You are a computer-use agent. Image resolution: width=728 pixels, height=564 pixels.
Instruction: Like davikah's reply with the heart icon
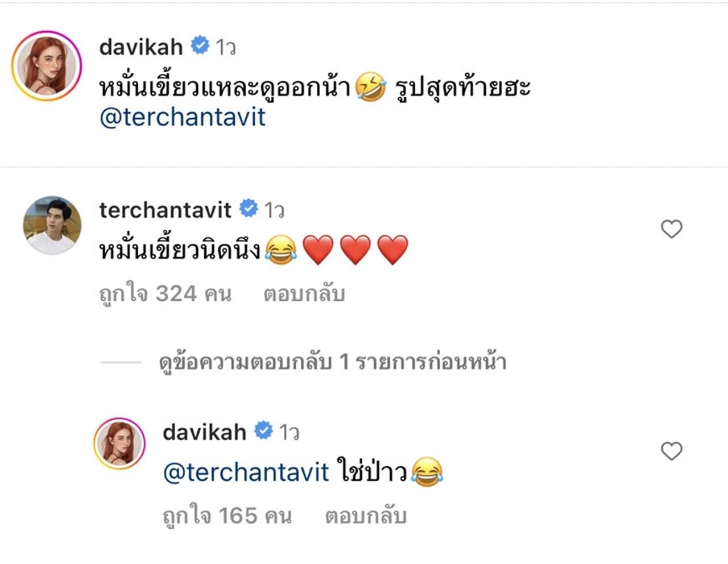[x=672, y=451]
